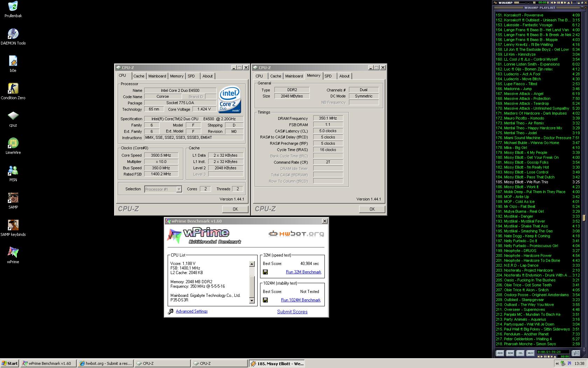588x368 pixels.
Task: Open the SPD tab in the right CPU-Z window
Action: (x=328, y=76)
